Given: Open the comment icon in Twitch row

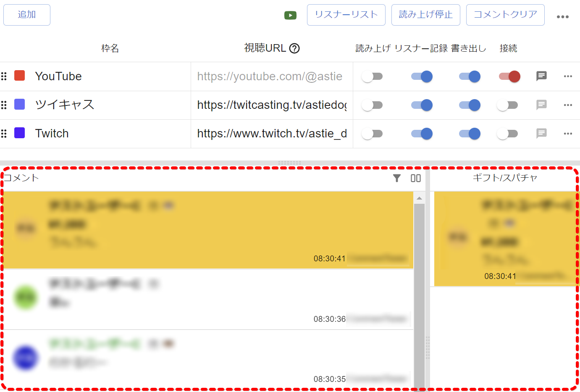Looking at the screenshot, I should coord(541,134).
